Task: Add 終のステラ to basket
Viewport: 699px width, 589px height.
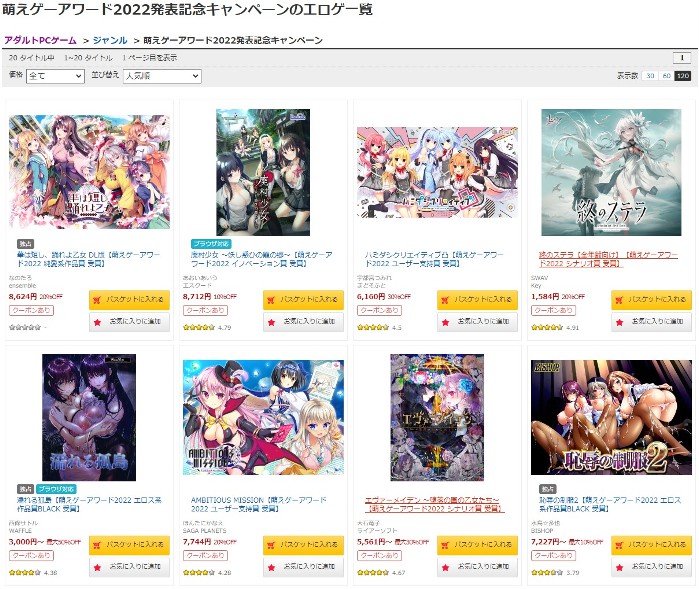Action: coord(651,300)
